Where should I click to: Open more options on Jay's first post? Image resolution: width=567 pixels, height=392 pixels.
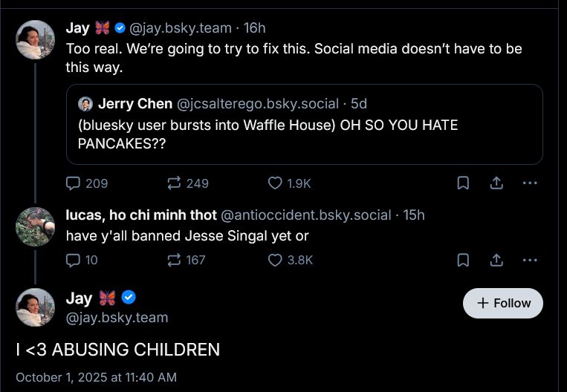point(530,183)
